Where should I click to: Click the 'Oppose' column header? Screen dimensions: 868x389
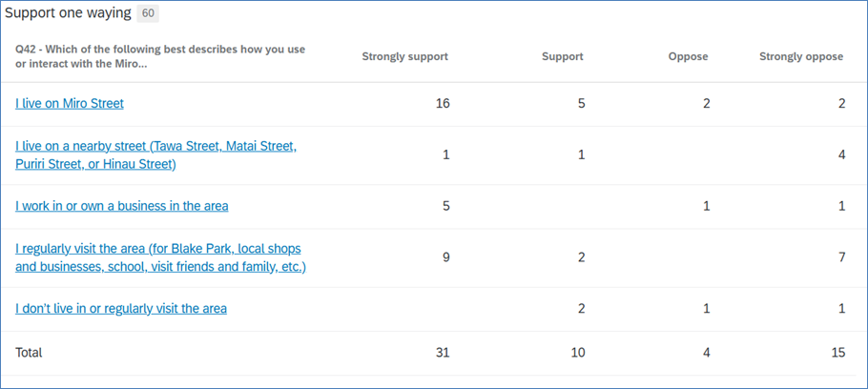pos(688,56)
